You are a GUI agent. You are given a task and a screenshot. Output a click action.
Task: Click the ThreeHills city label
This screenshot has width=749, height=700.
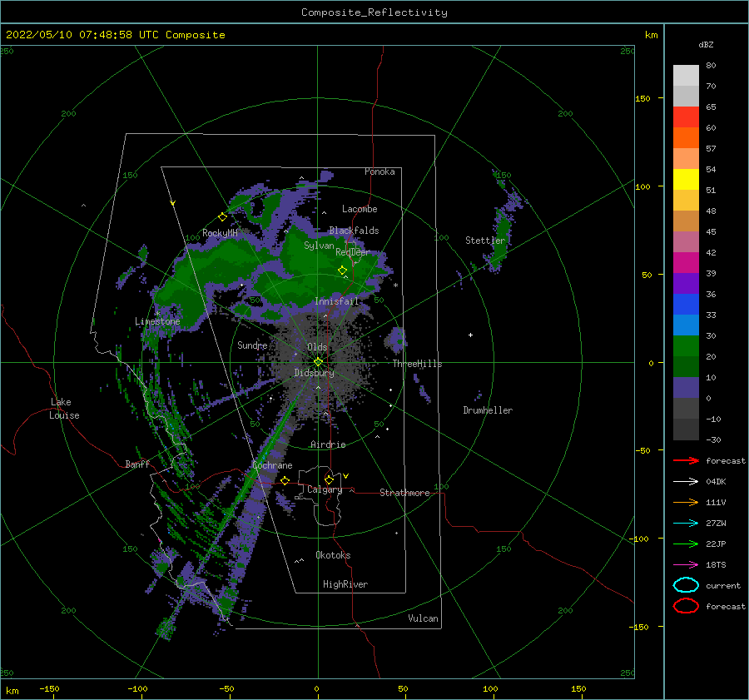417,364
